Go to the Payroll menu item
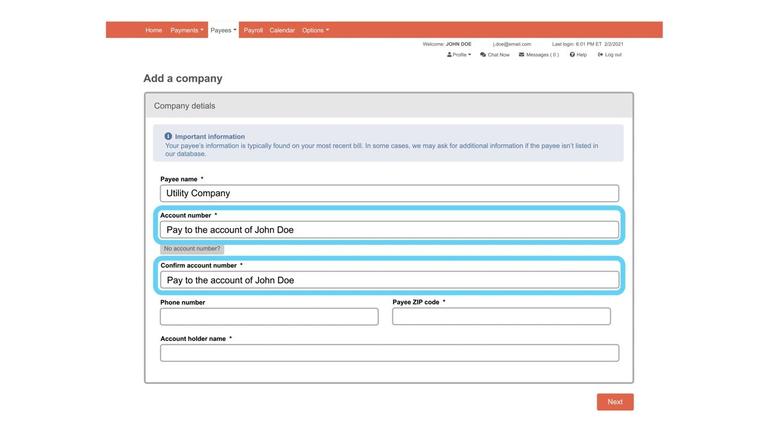This screenshot has height=432, width=768. click(x=253, y=30)
